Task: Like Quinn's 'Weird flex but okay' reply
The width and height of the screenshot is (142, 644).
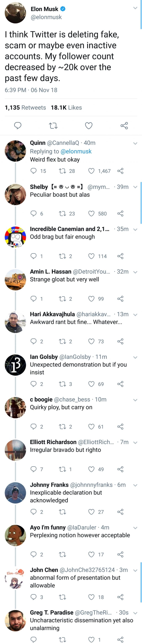Action: (92, 171)
